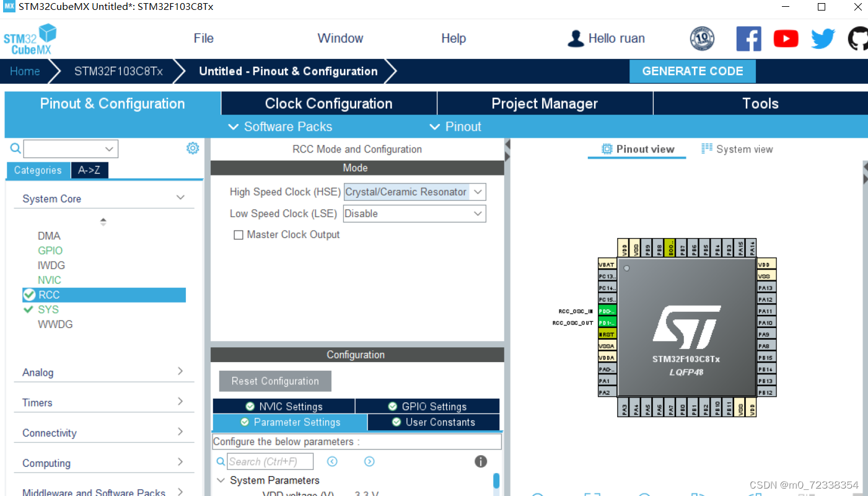Open the user account icon beside Hello ruan
This screenshot has height=496, width=868.
tap(576, 38)
